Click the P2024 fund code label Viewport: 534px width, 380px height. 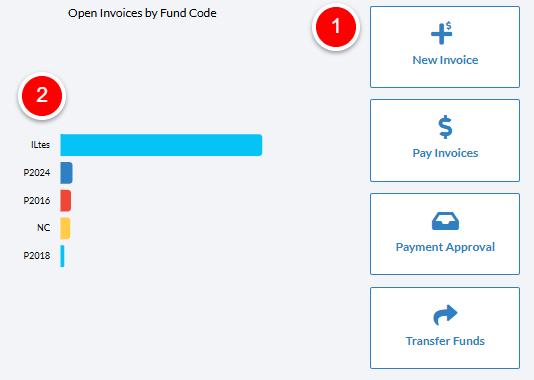pyautogui.click(x=37, y=173)
